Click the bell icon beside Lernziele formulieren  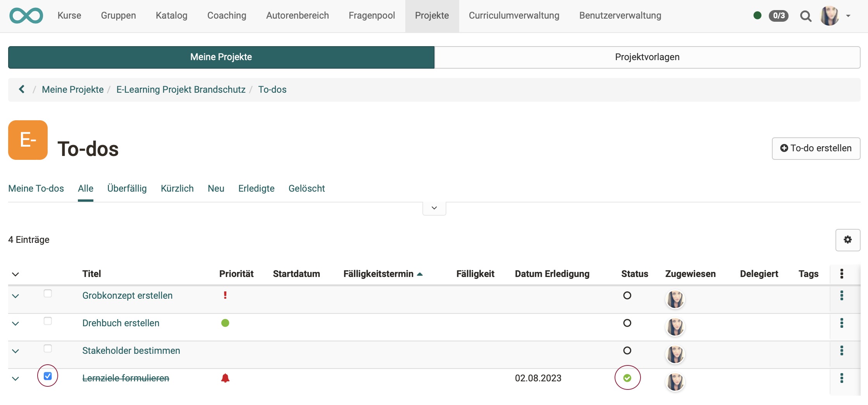pos(225,378)
